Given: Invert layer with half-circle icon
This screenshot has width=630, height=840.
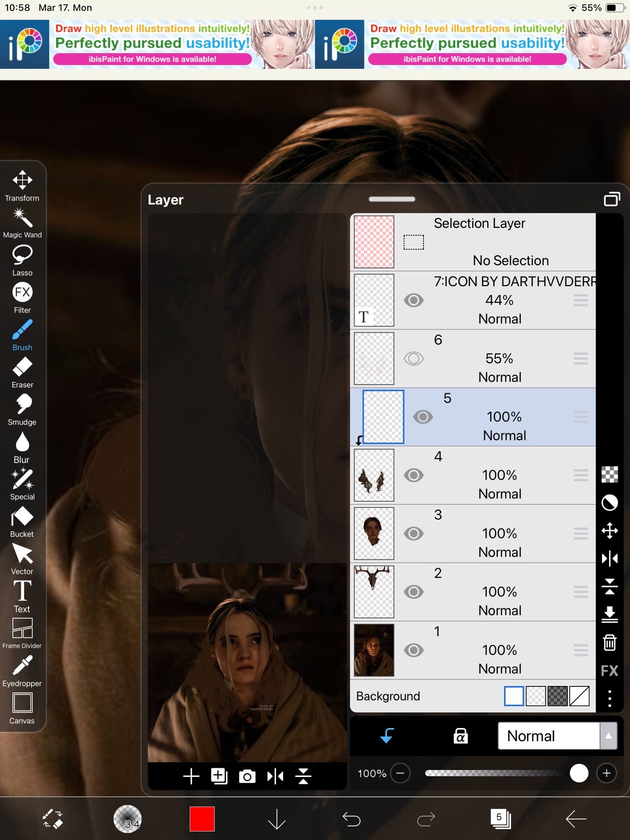Looking at the screenshot, I should [x=610, y=503].
